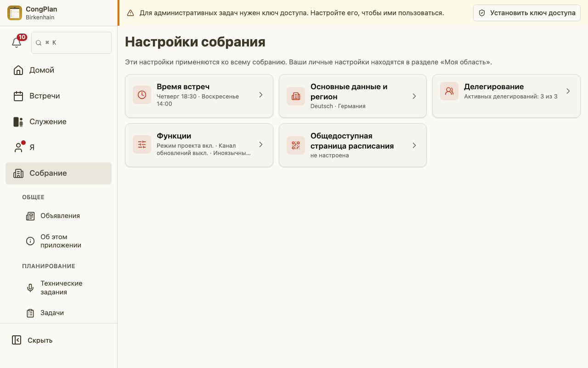Click the Birkenhain congregation name
Image resolution: width=588 pixels, height=368 pixels.
(x=40, y=17)
